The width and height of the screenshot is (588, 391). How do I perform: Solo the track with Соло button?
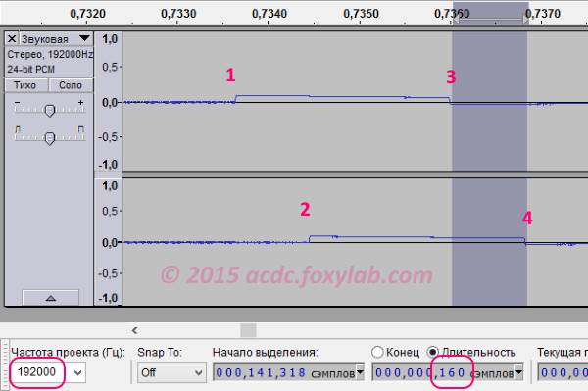[x=71, y=85]
